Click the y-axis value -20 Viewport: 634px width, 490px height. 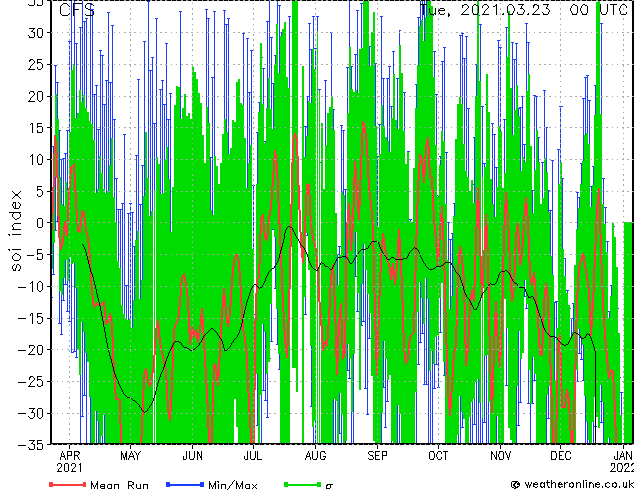[31, 350]
